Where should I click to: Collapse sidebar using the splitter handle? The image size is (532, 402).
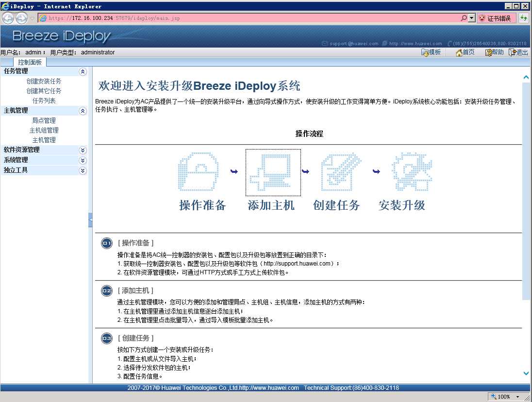point(90,220)
